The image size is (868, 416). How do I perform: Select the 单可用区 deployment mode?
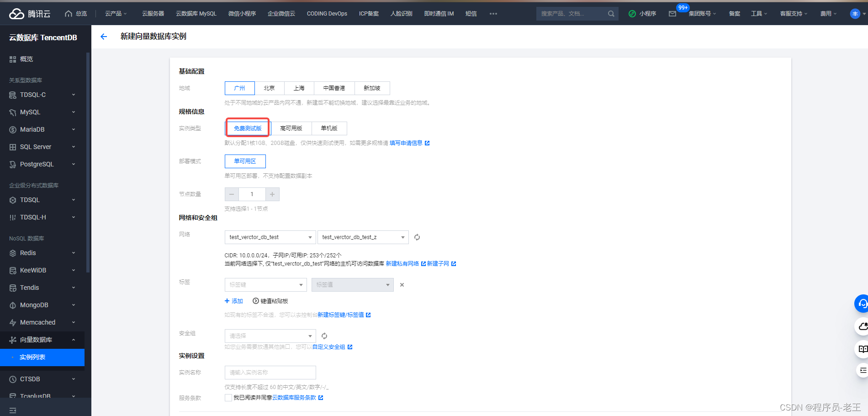pyautogui.click(x=245, y=161)
